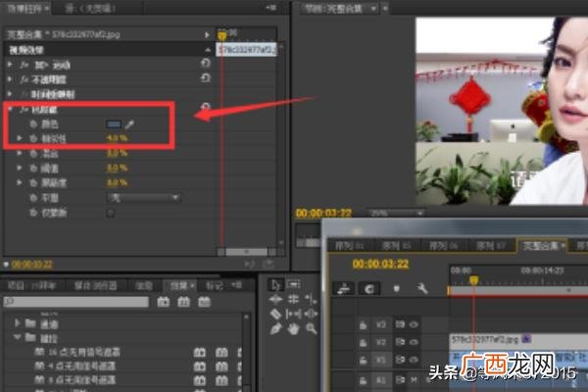Target the V1 track header label
This screenshot has width=588, height=392.
381,360
